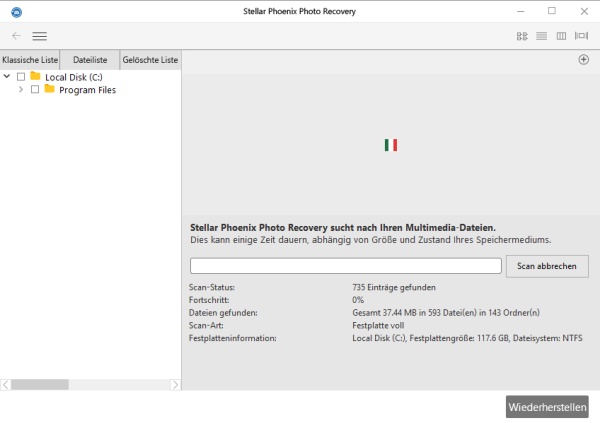Check the Local Disk (C:) checkbox
This screenshot has width=600, height=423.
coord(21,77)
